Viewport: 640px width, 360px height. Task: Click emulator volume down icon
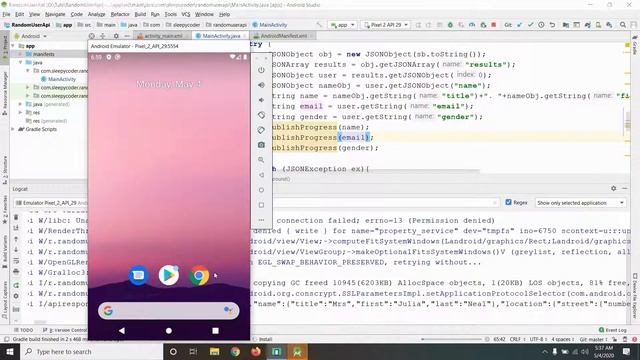pyautogui.click(x=261, y=100)
